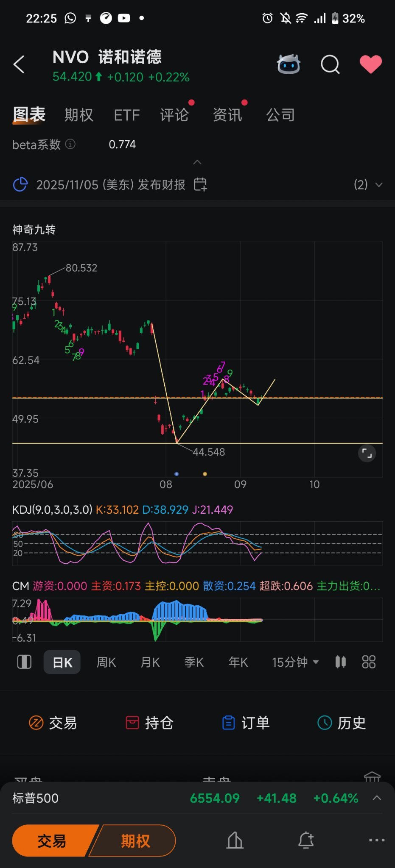The image size is (395, 868).
Task: Open the indicators grid icon
Action: click(369, 662)
